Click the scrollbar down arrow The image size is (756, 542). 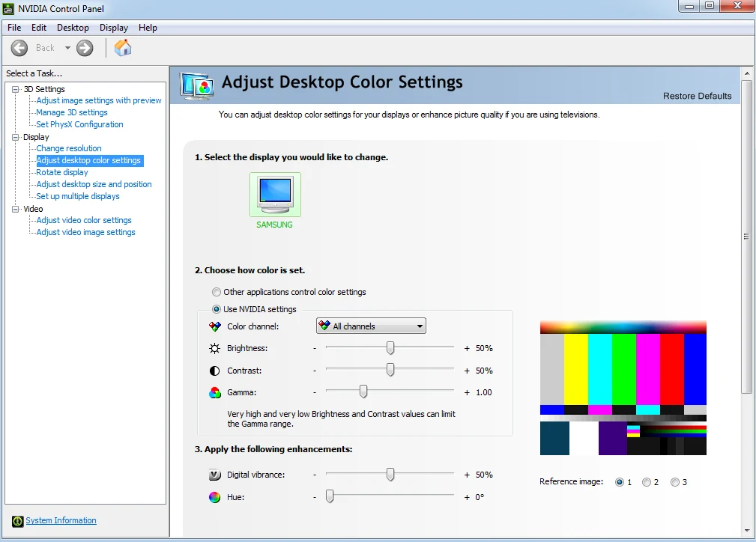point(746,531)
